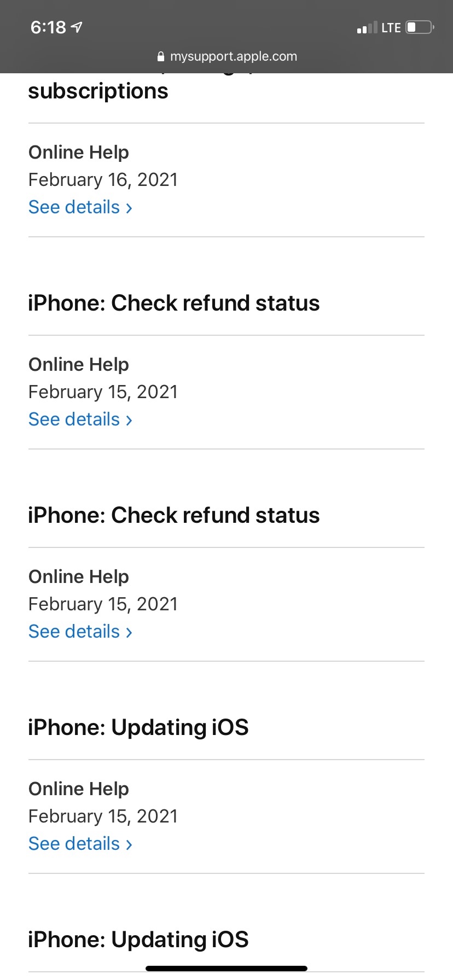Open the mysupport.apple.com address bar
Screen dimensions: 453x980
pos(233,56)
